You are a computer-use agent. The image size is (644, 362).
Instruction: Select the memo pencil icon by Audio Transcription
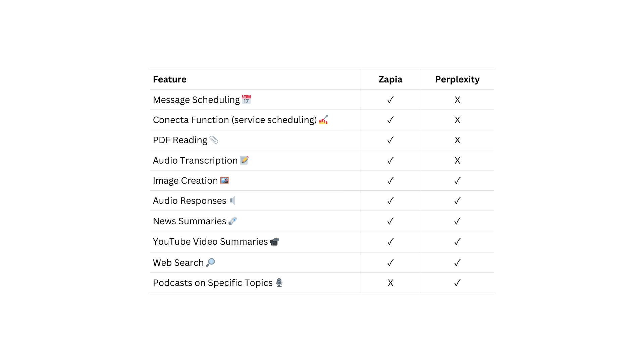tap(244, 160)
